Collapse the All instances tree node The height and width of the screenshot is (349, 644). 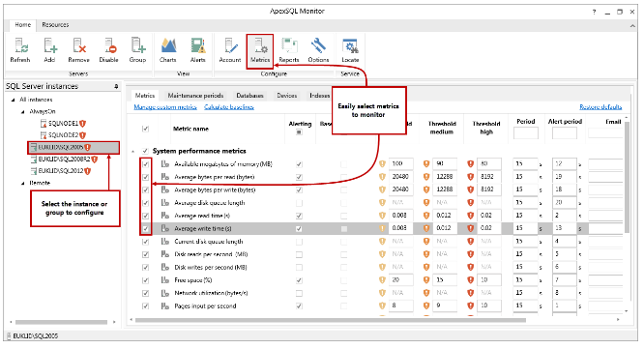click(x=14, y=100)
